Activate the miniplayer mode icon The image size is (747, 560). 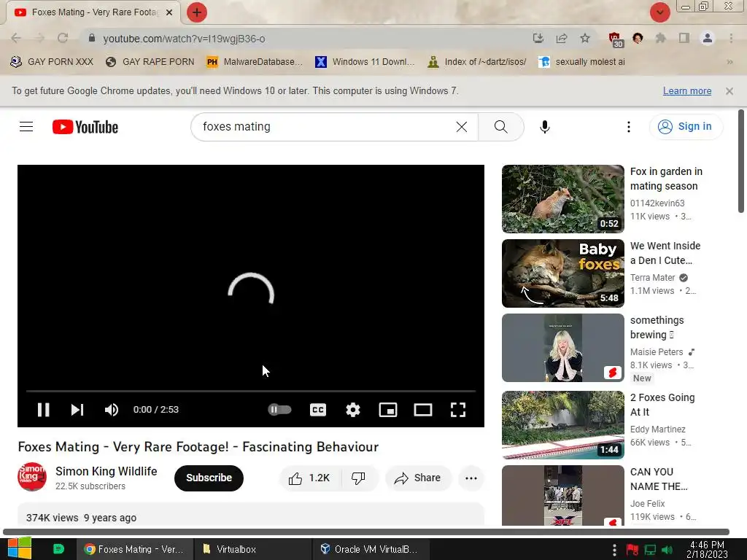[x=388, y=410]
